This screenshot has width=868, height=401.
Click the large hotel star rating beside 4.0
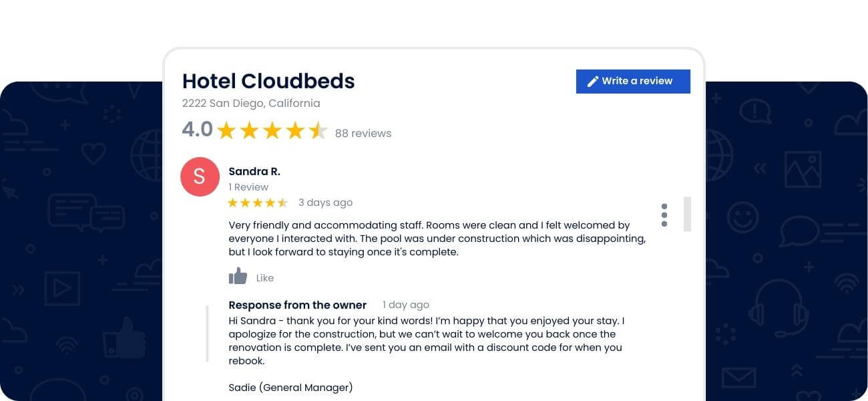[x=272, y=130]
